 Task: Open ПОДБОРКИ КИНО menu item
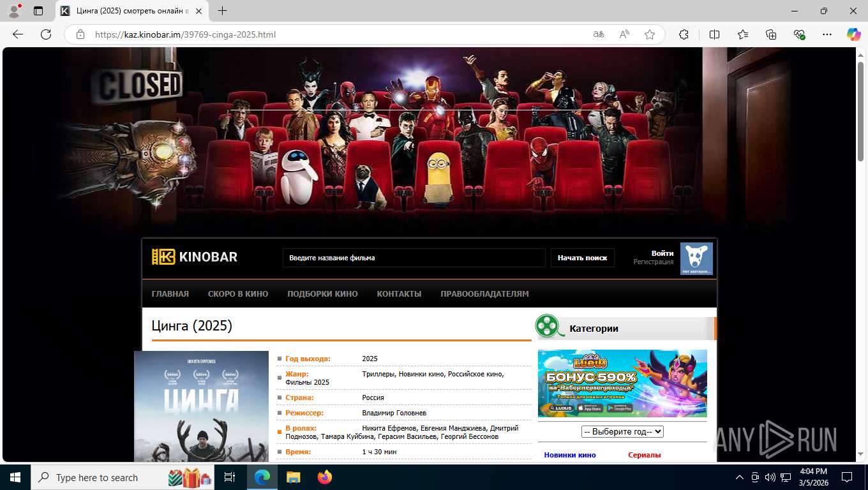(x=322, y=293)
